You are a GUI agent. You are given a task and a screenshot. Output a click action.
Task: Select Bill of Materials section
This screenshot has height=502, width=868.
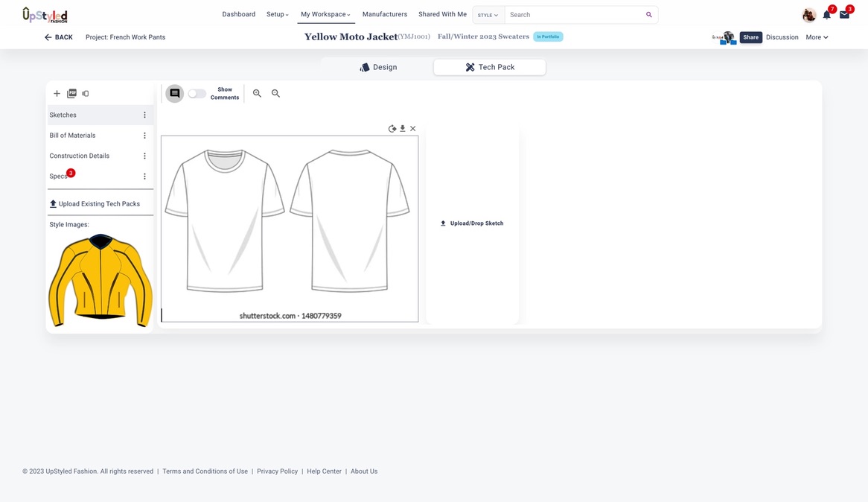pos(73,136)
